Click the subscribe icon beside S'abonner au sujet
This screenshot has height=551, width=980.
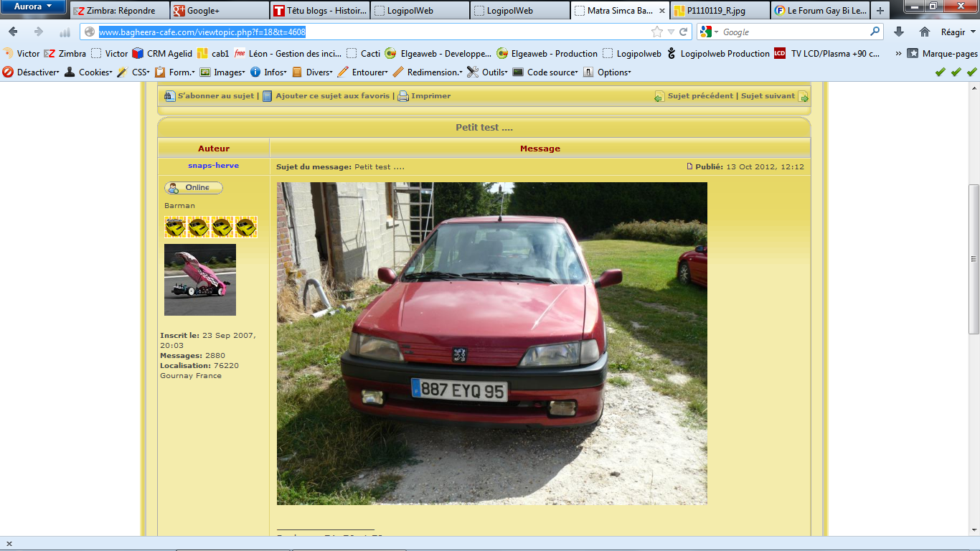click(169, 96)
